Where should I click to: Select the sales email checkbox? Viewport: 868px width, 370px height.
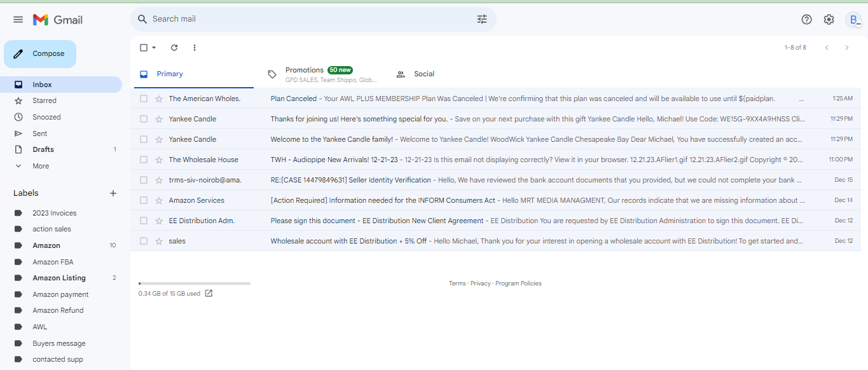coord(144,241)
